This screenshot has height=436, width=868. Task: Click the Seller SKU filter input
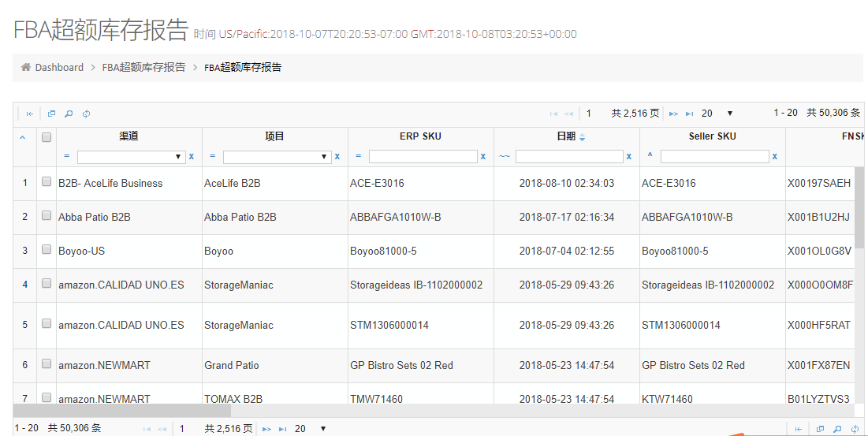(x=714, y=157)
